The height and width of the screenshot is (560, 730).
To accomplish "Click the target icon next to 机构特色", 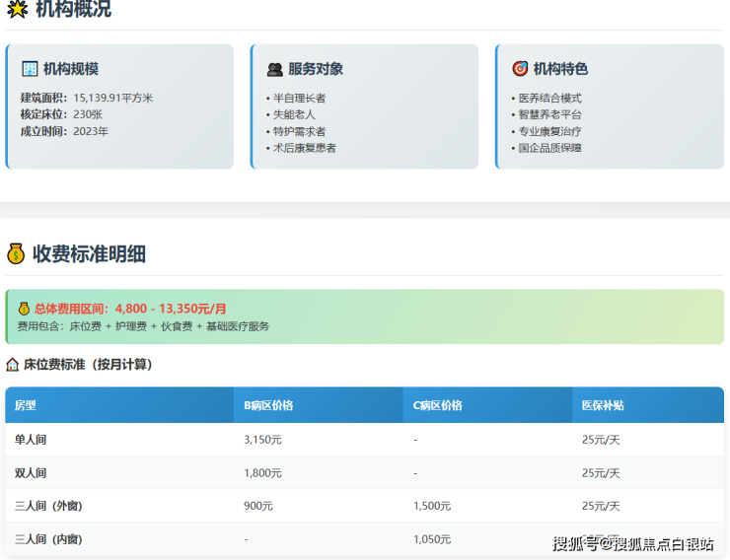I will click(x=520, y=69).
